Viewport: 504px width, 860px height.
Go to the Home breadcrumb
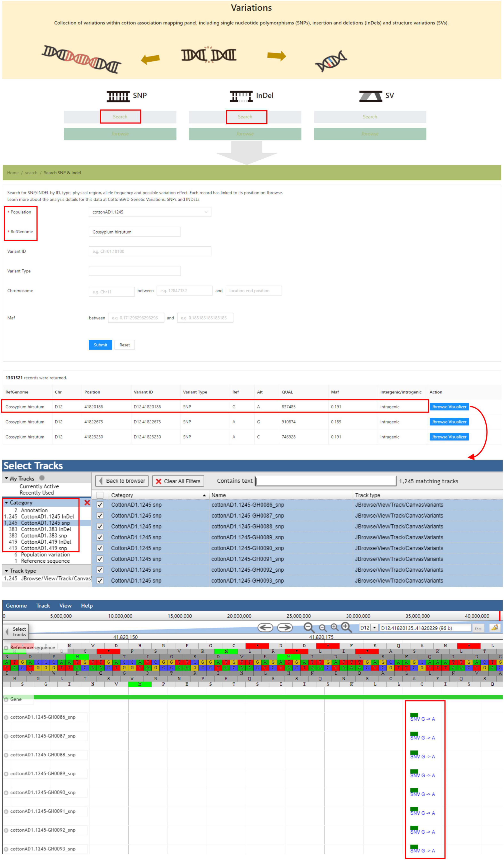pos(13,173)
